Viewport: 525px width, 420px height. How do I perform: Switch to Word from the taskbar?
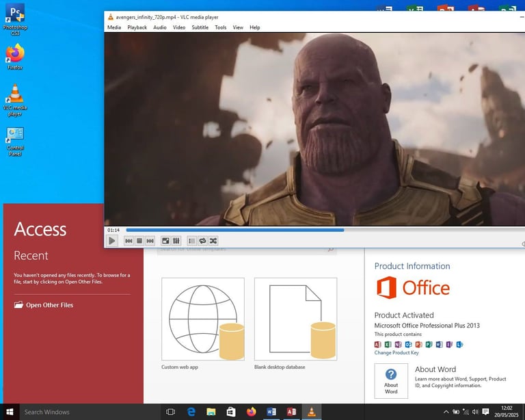pos(271,412)
